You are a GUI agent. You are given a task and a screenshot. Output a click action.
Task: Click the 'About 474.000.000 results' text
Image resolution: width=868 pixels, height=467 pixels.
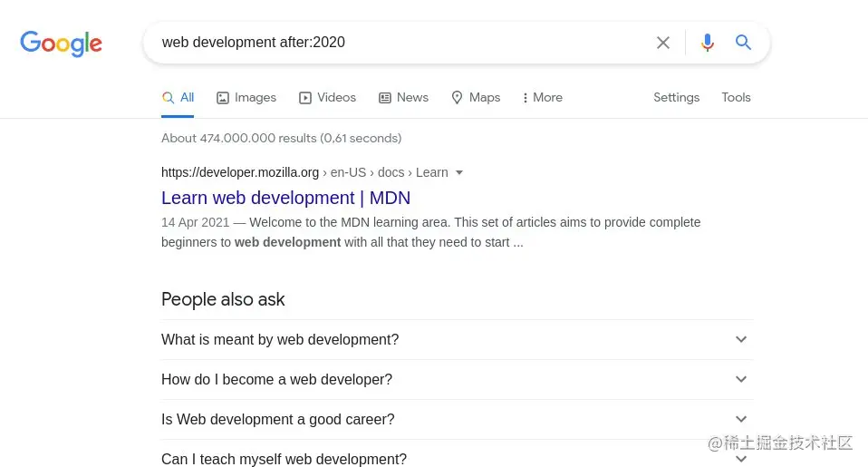tap(281, 138)
